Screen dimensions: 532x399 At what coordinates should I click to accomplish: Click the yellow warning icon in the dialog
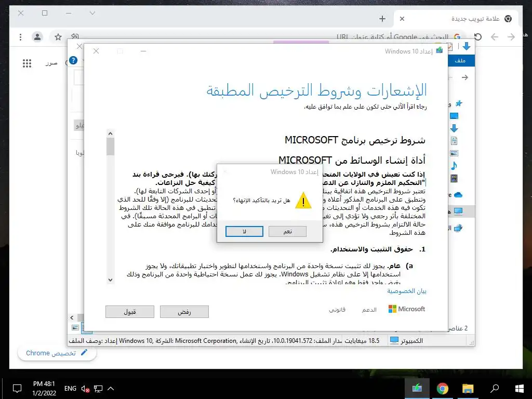tap(303, 201)
